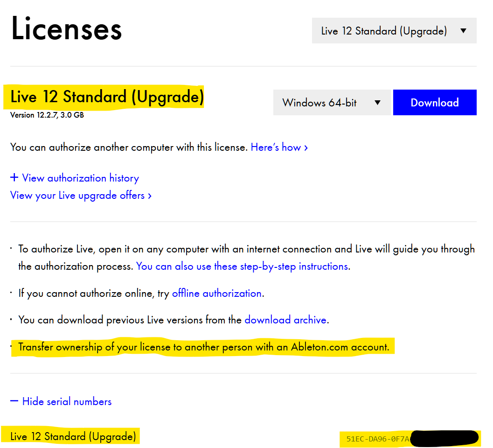This screenshot has height=448, width=493.
Task: Click the Download button
Action: point(434,103)
